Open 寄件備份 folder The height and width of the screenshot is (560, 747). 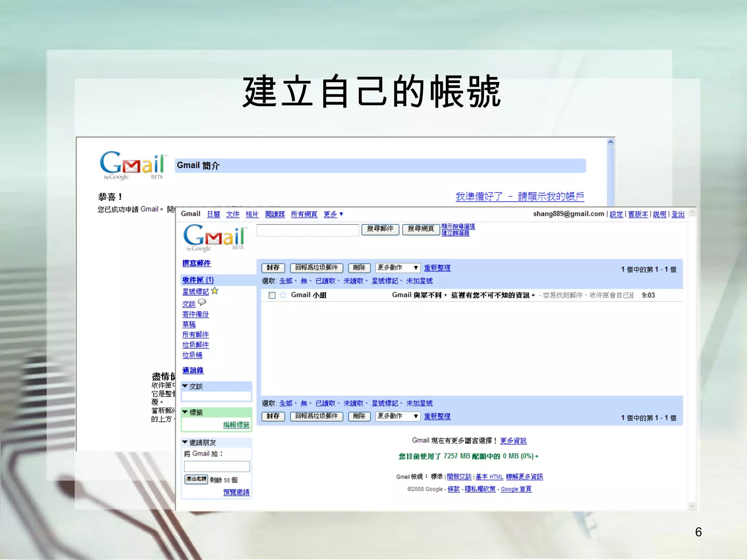point(196,314)
